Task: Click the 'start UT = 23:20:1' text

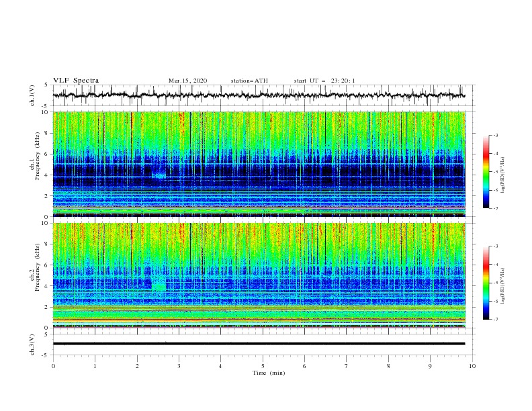Action: coord(324,81)
